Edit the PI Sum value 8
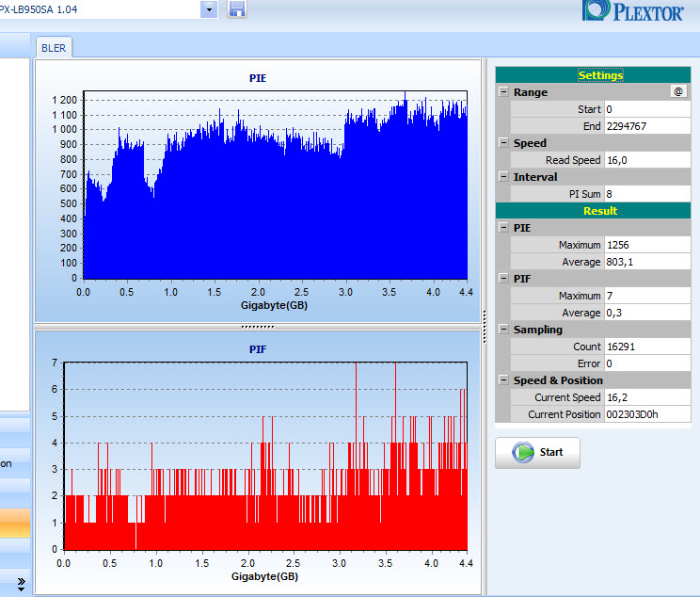This screenshot has height=597, width=700. (x=647, y=194)
